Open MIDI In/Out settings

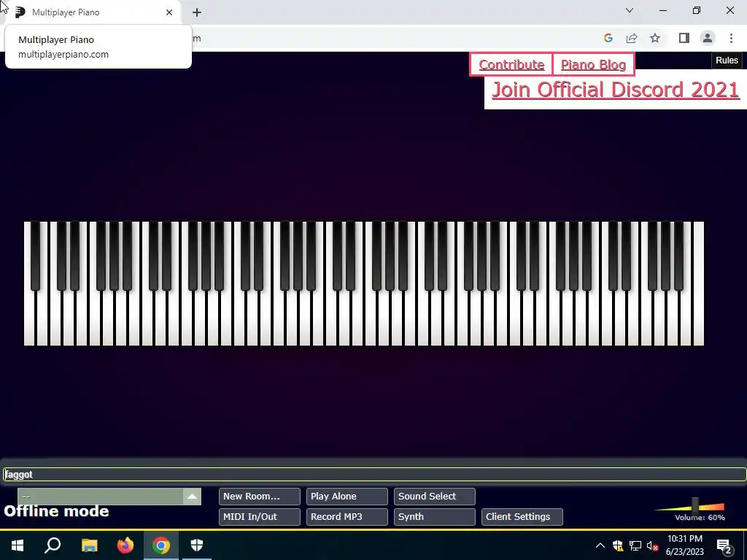coord(260,517)
